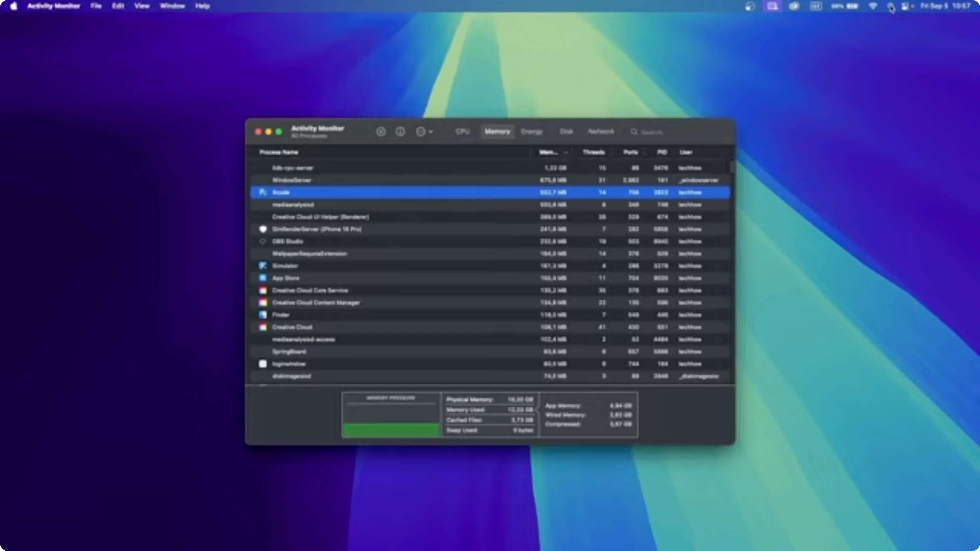The width and height of the screenshot is (980, 551).
Task: Sort processes by the PID column header
Action: [x=662, y=152]
